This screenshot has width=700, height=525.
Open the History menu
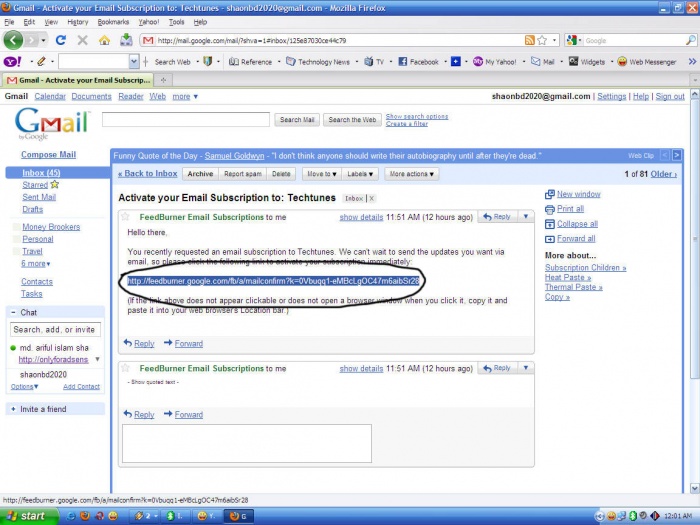click(78, 22)
